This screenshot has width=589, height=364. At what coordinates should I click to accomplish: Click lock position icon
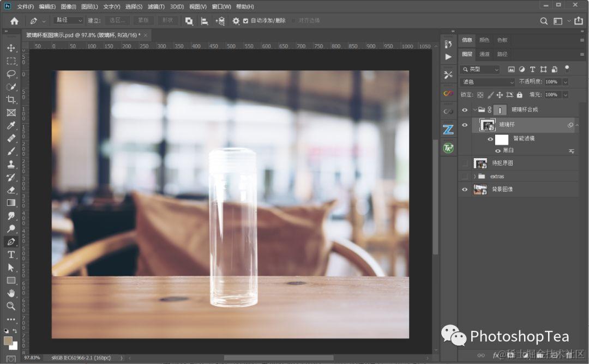click(x=500, y=95)
